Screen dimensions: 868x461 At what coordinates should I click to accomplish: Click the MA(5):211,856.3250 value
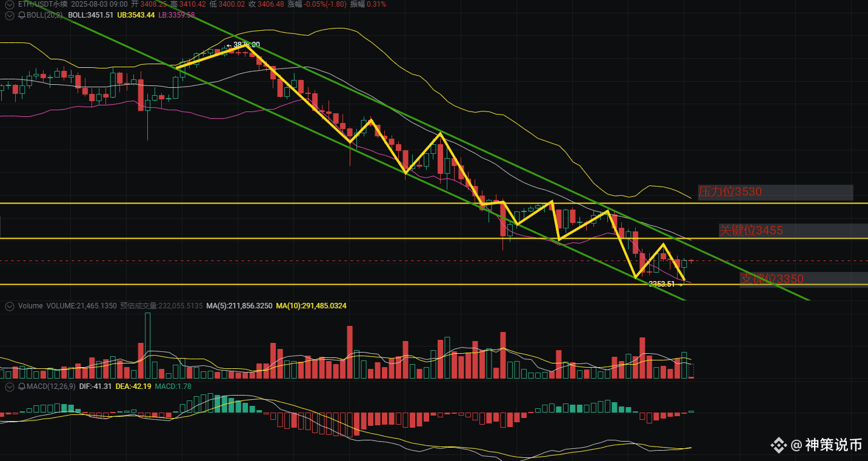[x=239, y=307]
